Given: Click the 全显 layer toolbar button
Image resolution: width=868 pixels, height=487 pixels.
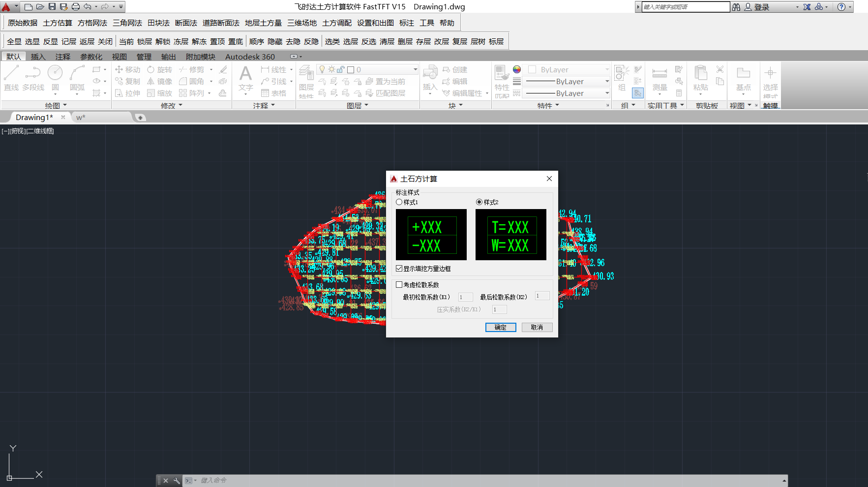Looking at the screenshot, I should click(x=14, y=42).
